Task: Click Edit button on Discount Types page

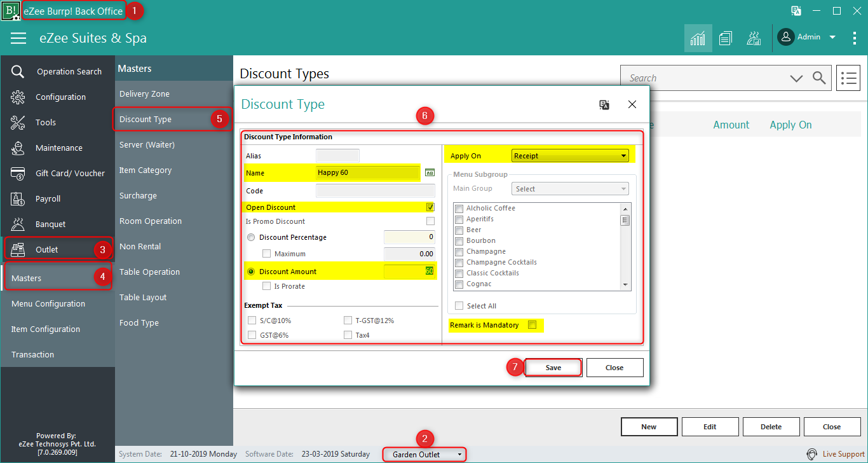Action: [710, 427]
